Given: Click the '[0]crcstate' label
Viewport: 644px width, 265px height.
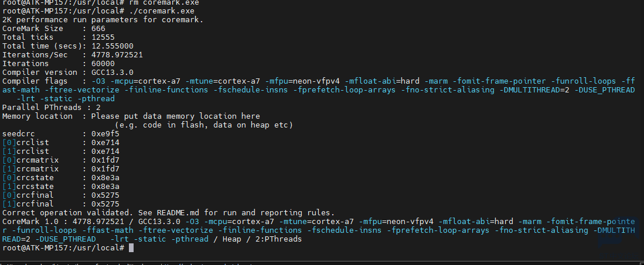Looking at the screenshot, I should click(x=28, y=178).
